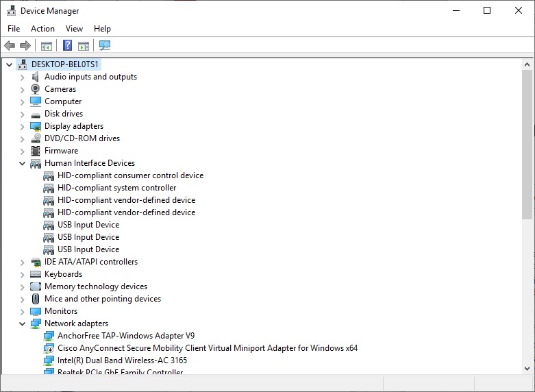This screenshot has width=535, height=392.
Task: Minimize the Device Manager window
Action: [x=456, y=10]
